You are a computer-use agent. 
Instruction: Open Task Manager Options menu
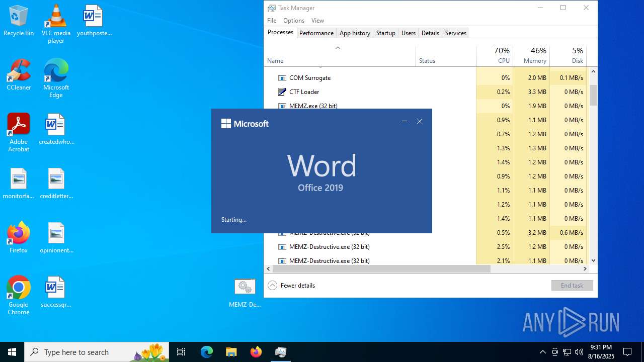294,21
